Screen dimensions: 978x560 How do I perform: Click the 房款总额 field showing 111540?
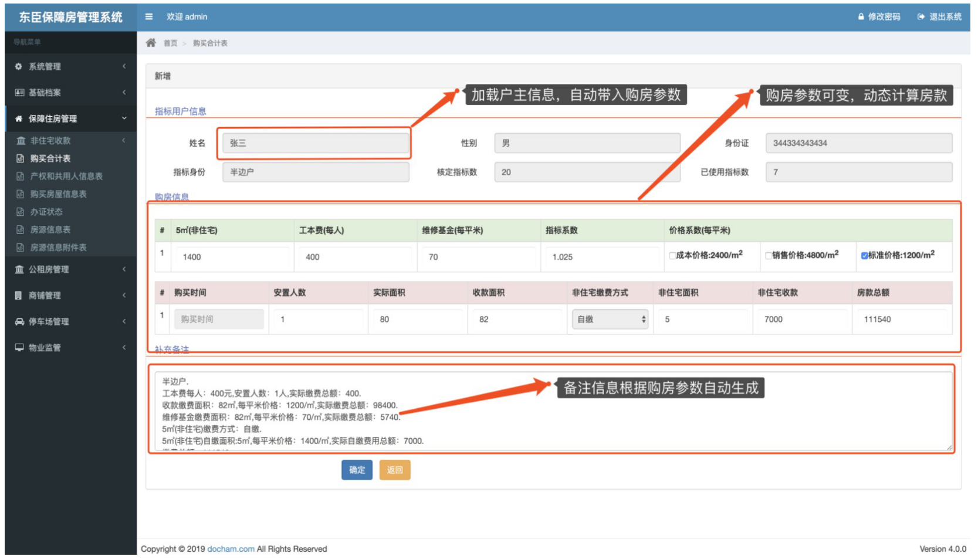902,319
